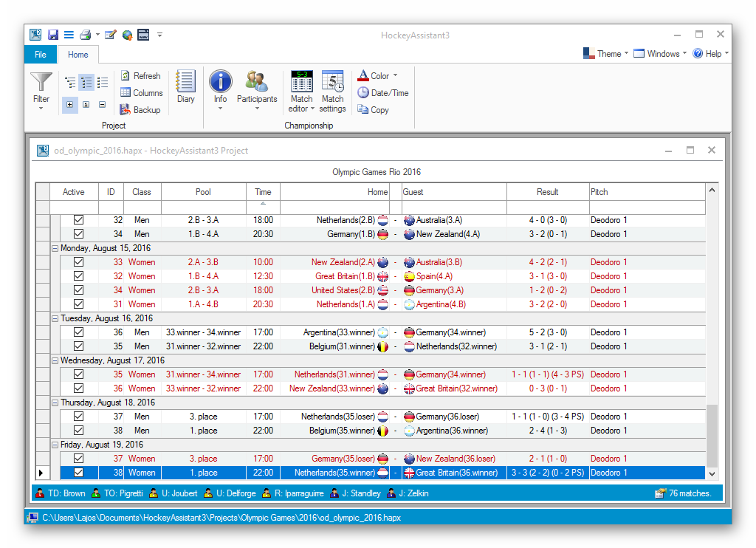756x548 pixels.
Task: Open the Color dropdown arrow
Action: pyautogui.click(x=396, y=75)
